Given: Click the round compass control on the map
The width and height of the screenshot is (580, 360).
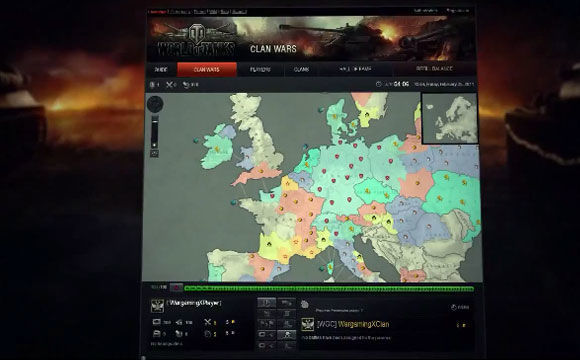Looking at the screenshot, I should point(155,104).
